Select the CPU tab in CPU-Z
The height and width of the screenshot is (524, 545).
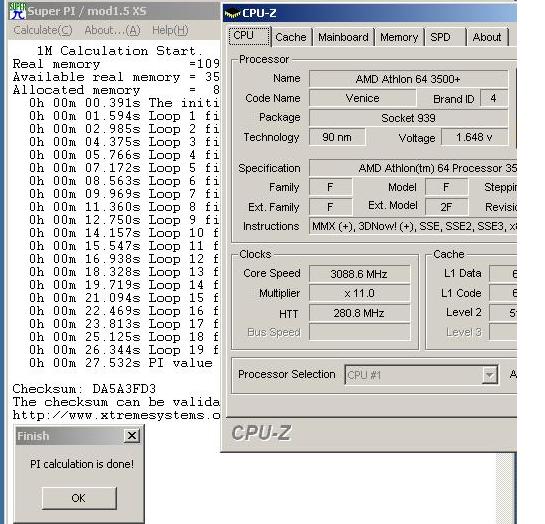(x=250, y=36)
